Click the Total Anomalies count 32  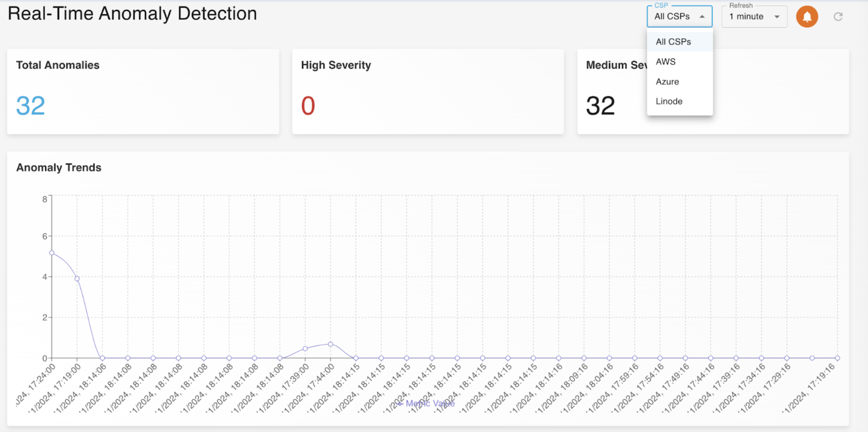pyautogui.click(x=30, y=106)
